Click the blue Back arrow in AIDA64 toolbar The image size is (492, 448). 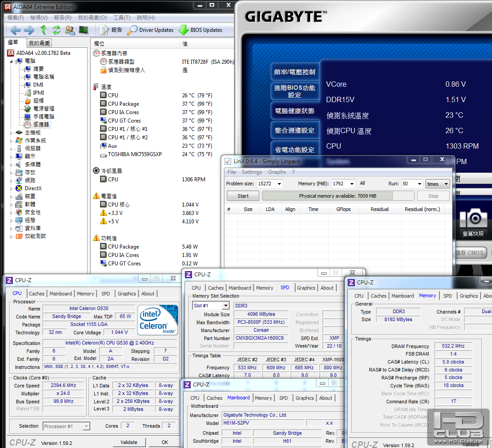tap(15, 30)
